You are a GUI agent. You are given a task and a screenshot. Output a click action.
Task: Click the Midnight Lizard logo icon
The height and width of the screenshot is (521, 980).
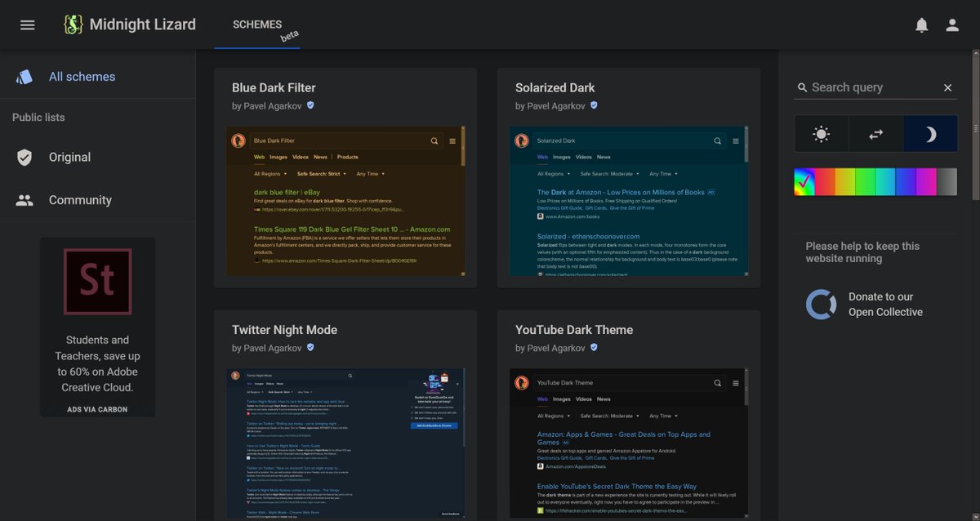[x=73, y=24]
